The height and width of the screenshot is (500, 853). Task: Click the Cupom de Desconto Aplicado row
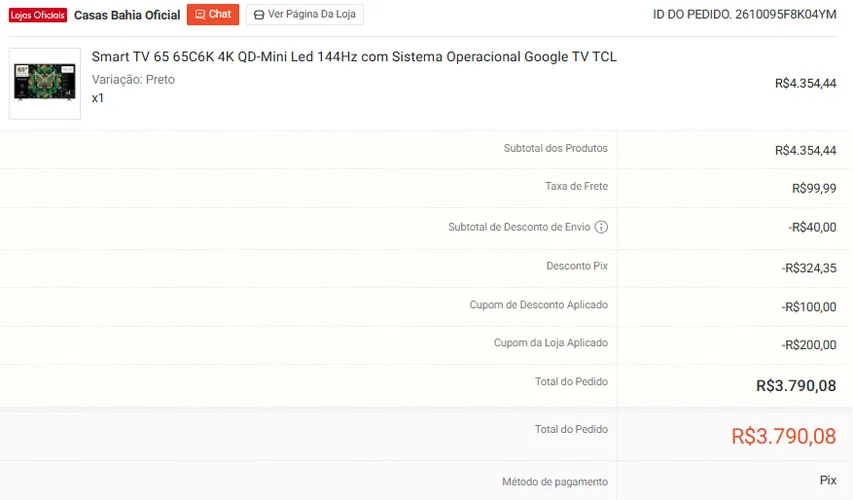coord(426,306)
